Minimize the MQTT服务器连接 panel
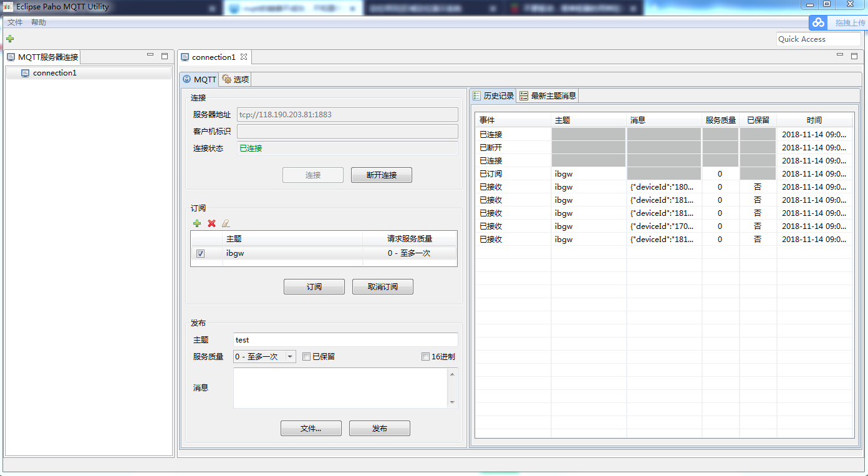This screenshot has width=868, height=476. pos(150,56)
